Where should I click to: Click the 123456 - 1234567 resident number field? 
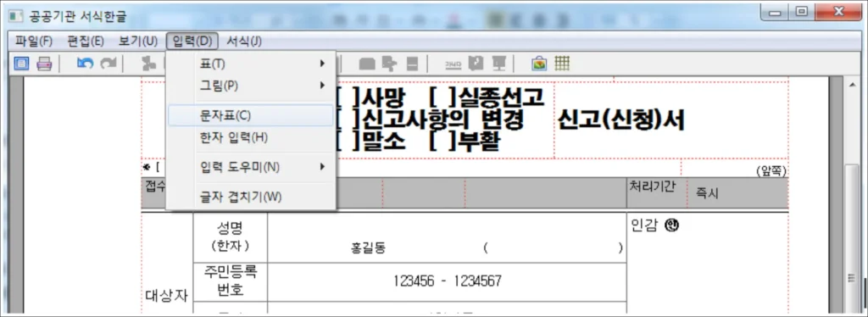tap(448, 281)
